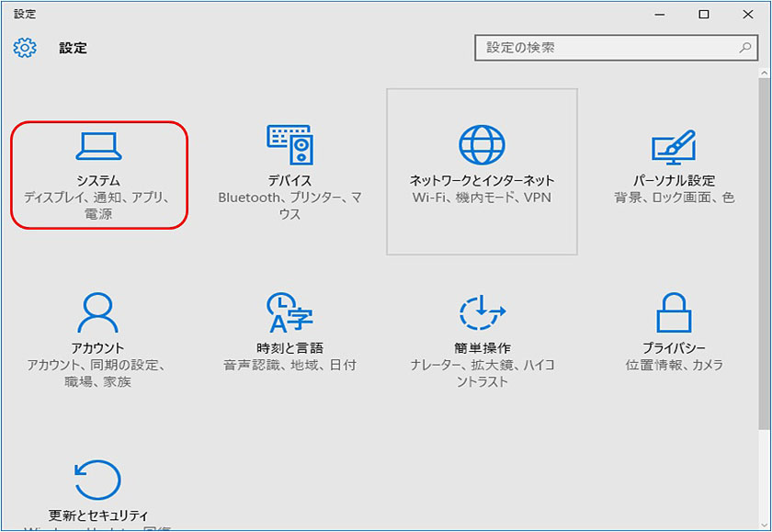The image size is (772, 532).
Task: Click the Ease of Access (簡単操作) dashed-circle icon
Action: coord(482,313)
